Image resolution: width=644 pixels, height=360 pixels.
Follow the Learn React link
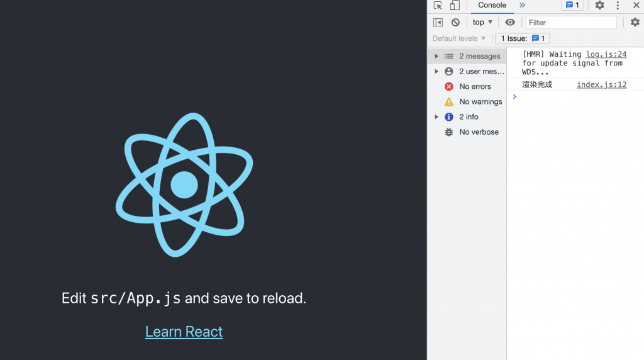pos(184,332)
